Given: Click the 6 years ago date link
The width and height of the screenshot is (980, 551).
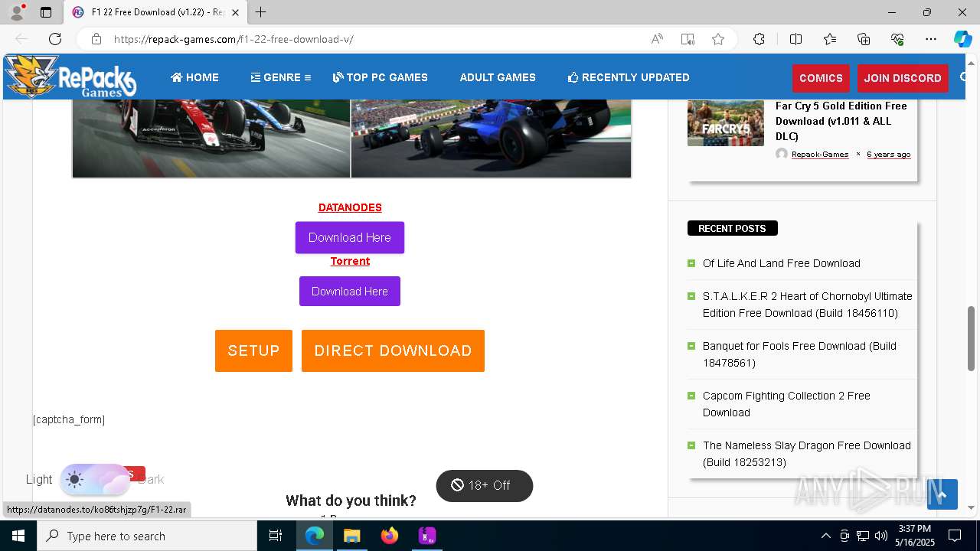Looking at the screenshot, I should (x=888, y=154).
